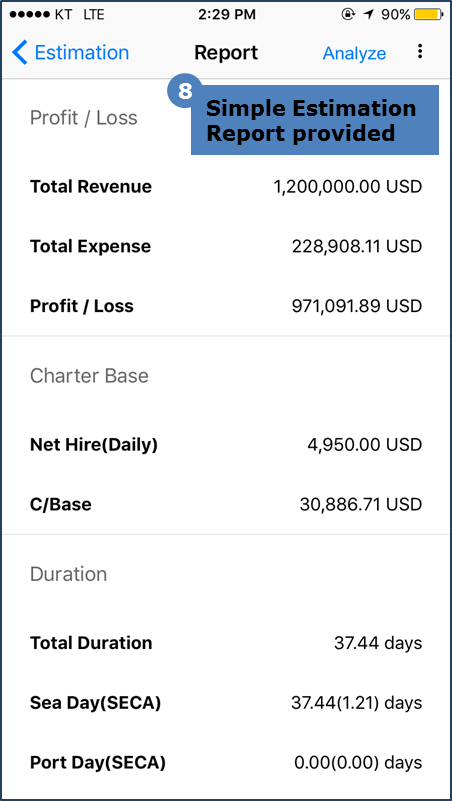The image size is (452, 801).
Task: Go back to Estimation screen
Action: pyautogui.click(x=70, y=53)
